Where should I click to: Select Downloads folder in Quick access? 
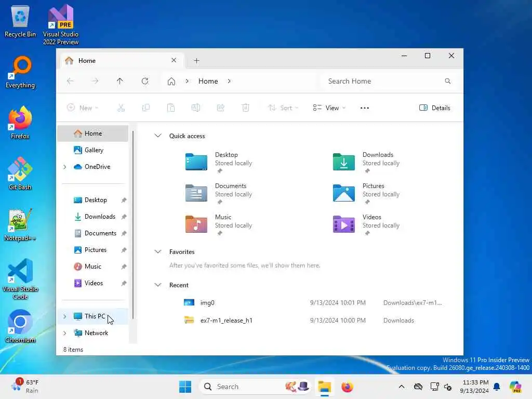[366, 162]
